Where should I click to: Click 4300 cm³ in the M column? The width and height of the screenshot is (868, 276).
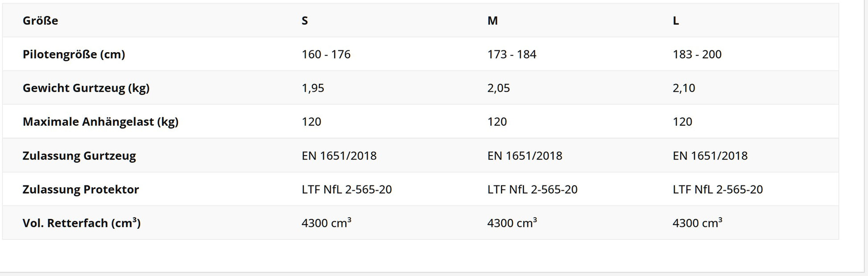512,222
